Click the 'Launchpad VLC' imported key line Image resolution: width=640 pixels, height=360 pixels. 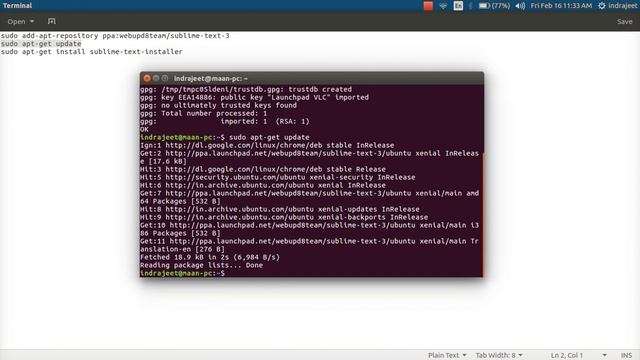(x=254, y=97)
